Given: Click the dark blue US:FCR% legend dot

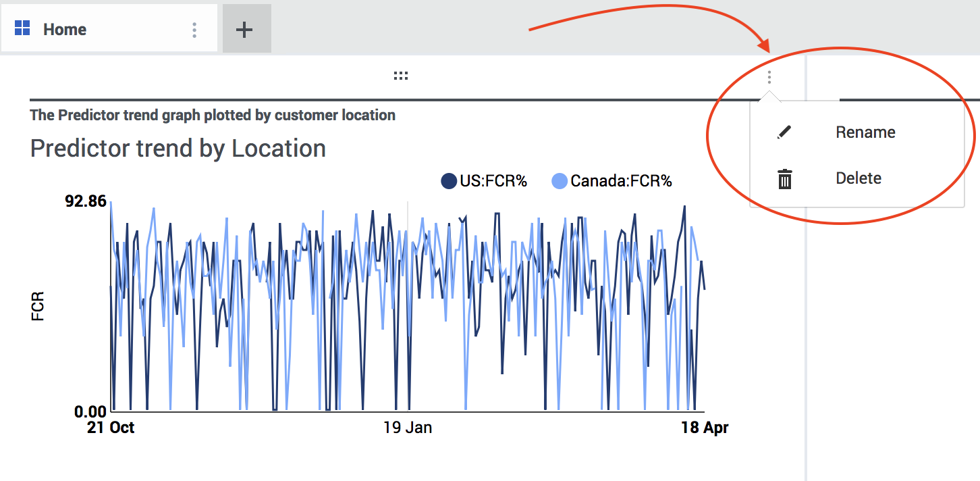Looking at the screenshot, I should 449,181.
